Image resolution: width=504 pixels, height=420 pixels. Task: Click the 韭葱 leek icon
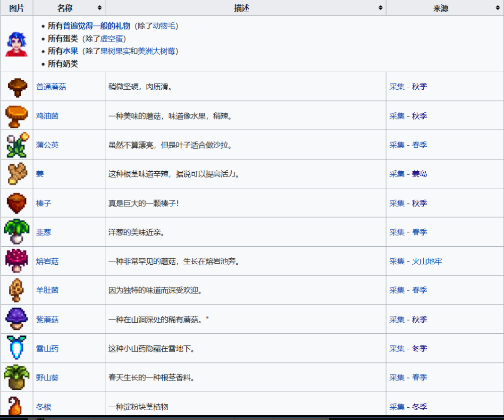(x=17, y=232)
